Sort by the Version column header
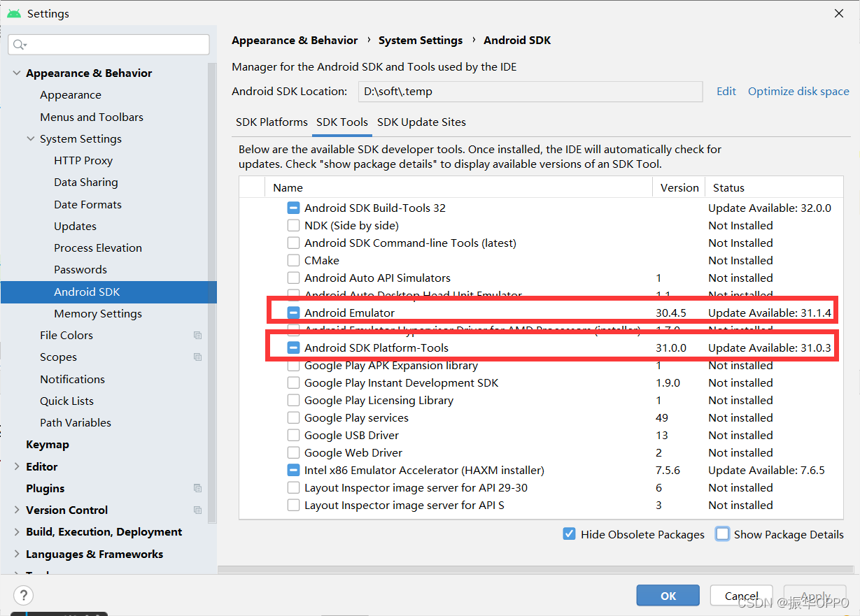Image resolution: width=860 pixels, height=616 pixels. [679, 187]
